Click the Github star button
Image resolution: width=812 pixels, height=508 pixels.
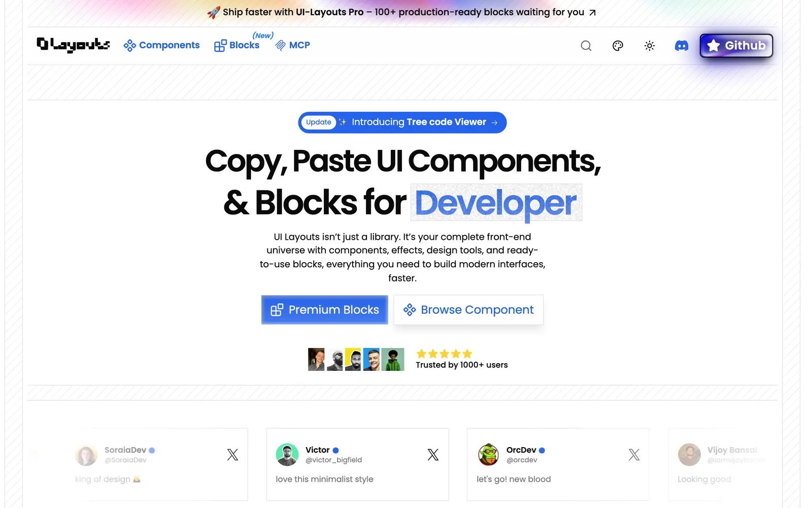(x=736, y=46)
